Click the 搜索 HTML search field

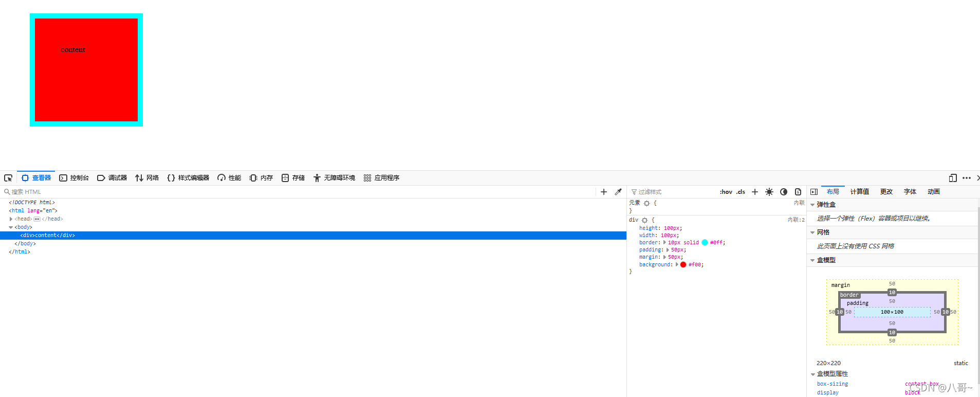coord(298,192)
